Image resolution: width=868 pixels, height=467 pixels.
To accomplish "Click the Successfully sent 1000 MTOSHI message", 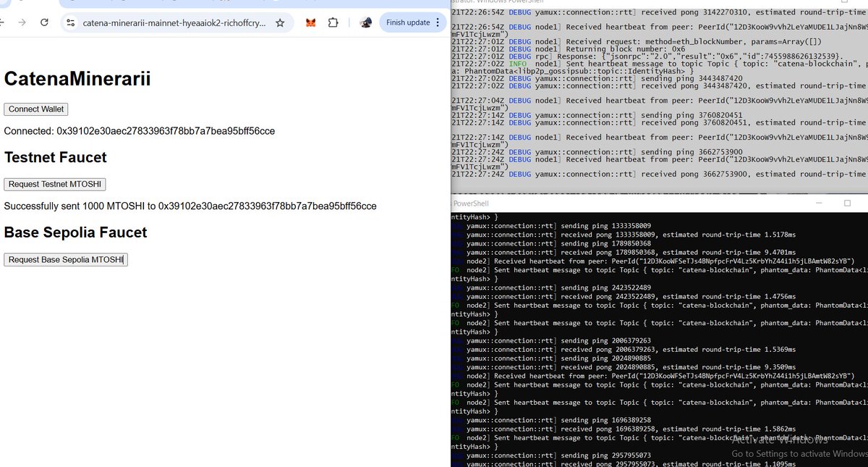I will coord(190,206).
